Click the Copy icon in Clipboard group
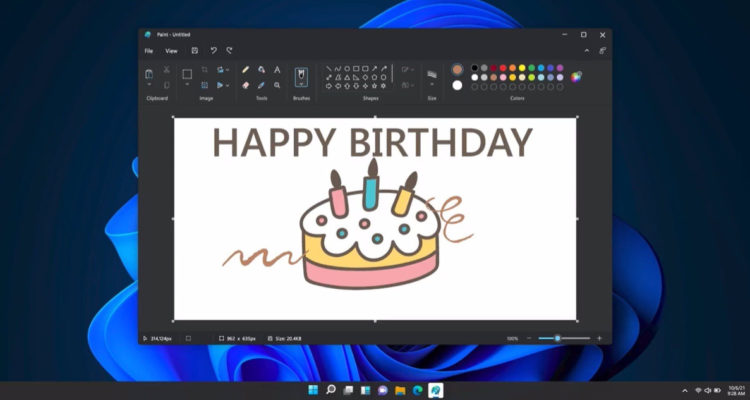This screenshot has width=750, height=400. (x=166, y=85)
